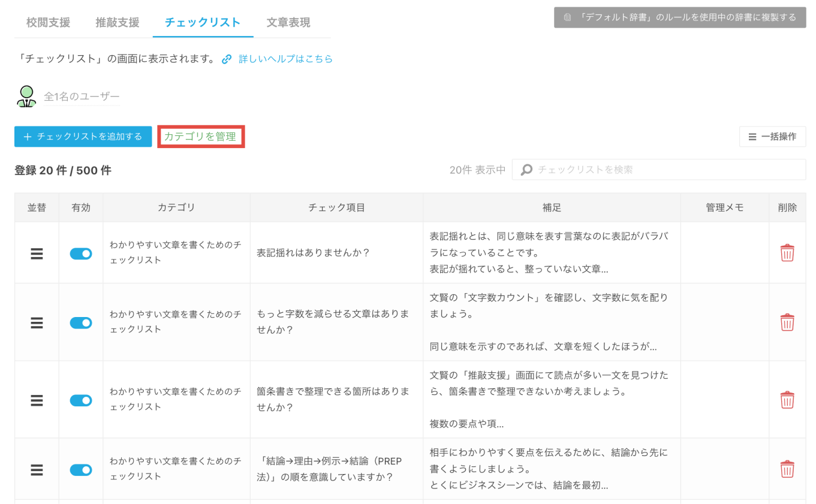
Task: Click the 並替 column header
Action: tap(37, 207)
